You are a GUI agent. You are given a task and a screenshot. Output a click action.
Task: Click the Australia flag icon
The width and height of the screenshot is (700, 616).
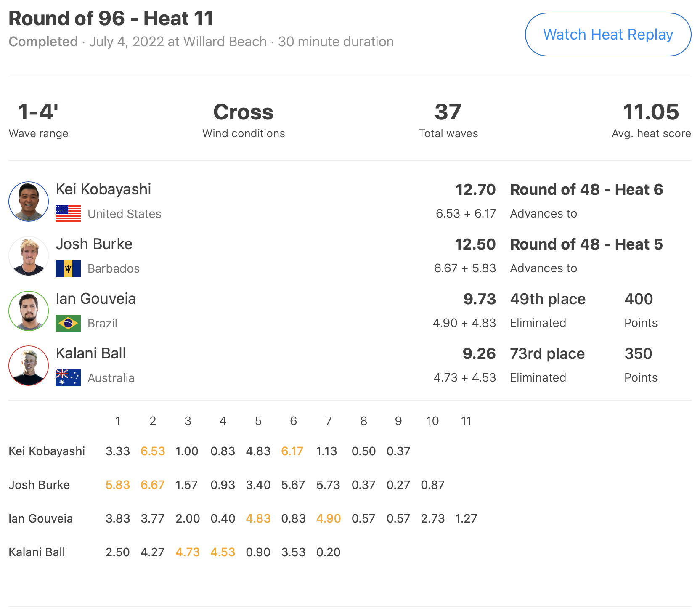[x=68, y=378]
